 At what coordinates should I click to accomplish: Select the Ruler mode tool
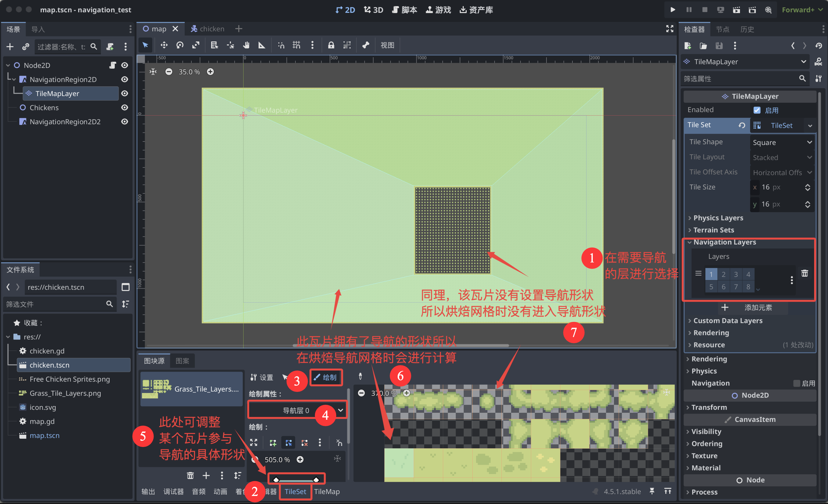(262, 45)
